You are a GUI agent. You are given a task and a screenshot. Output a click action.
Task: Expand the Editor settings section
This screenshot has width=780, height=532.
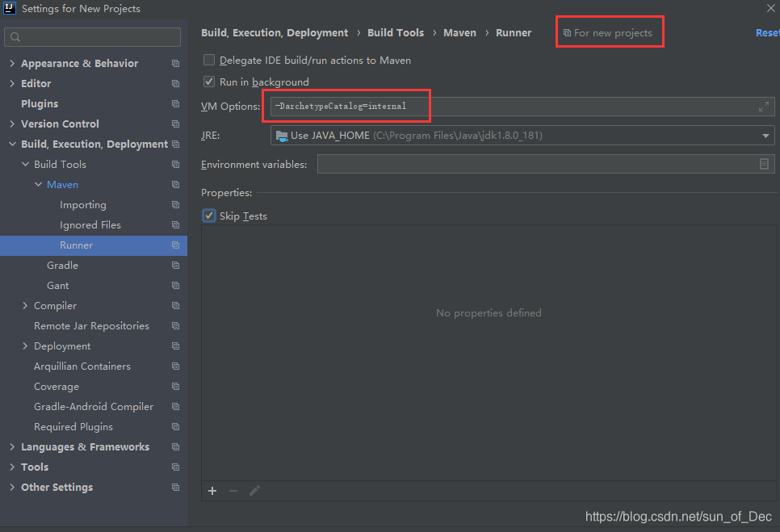(x=12, y=83)
